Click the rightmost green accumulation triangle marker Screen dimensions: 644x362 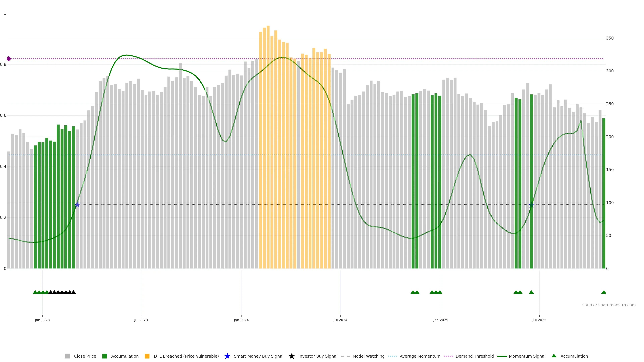[604, 292]
